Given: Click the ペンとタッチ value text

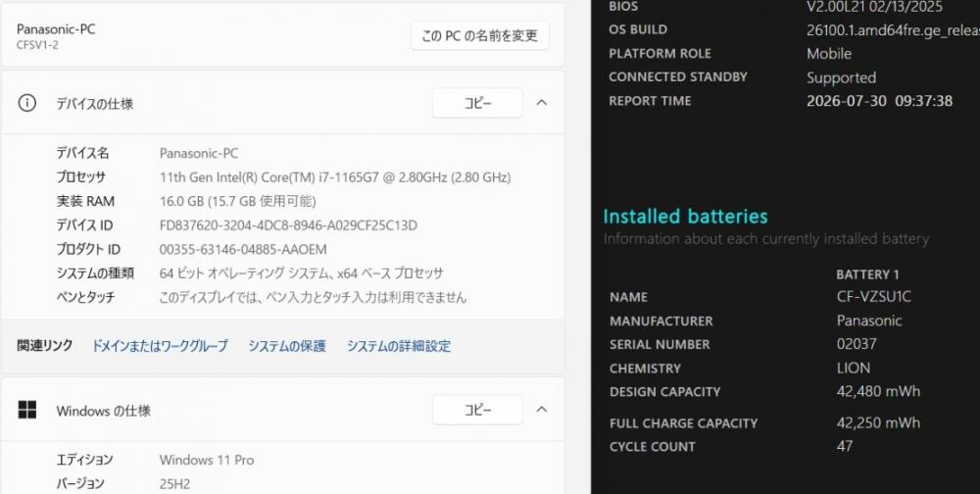Looking at the screenshot, I should [313, 297].
